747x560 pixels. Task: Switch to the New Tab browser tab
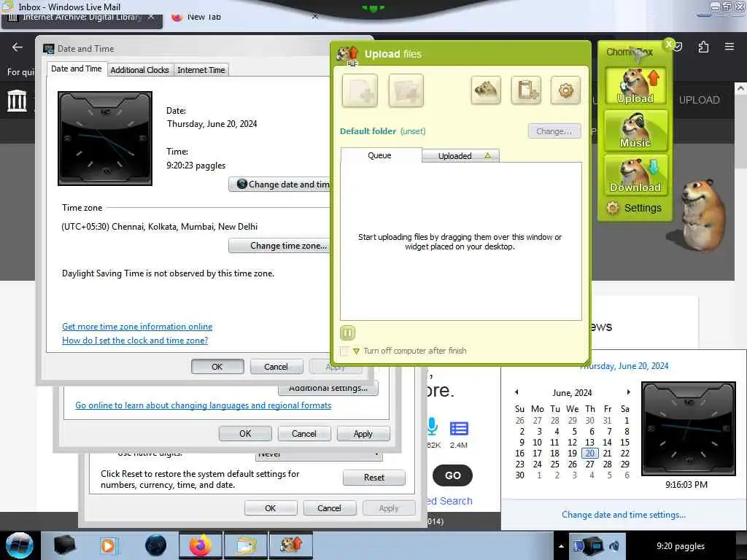(x=204, y=17)
